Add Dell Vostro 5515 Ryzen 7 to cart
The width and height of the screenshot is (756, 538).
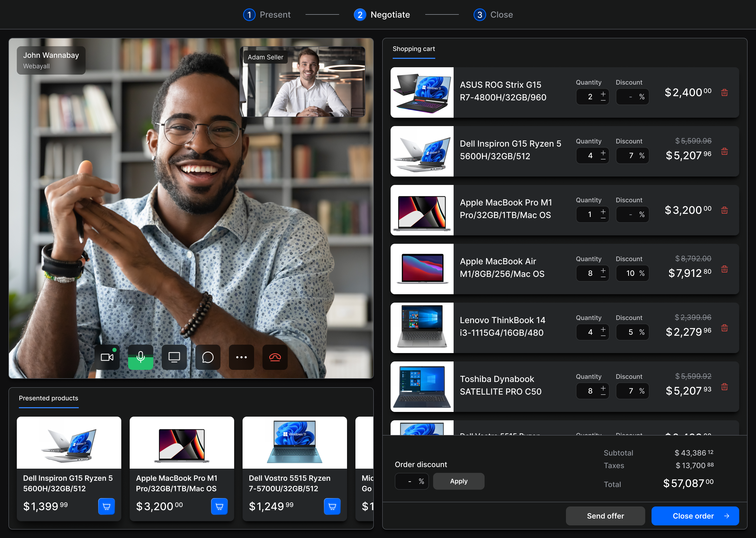click(x=332, y=506)
